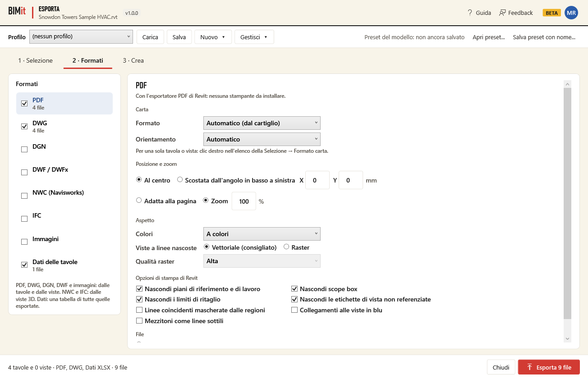Viewport: 588px width, 379px height.
Task: Uncheck Nascondi i limiti di ritaglio
Action: (x=139, y=299)
